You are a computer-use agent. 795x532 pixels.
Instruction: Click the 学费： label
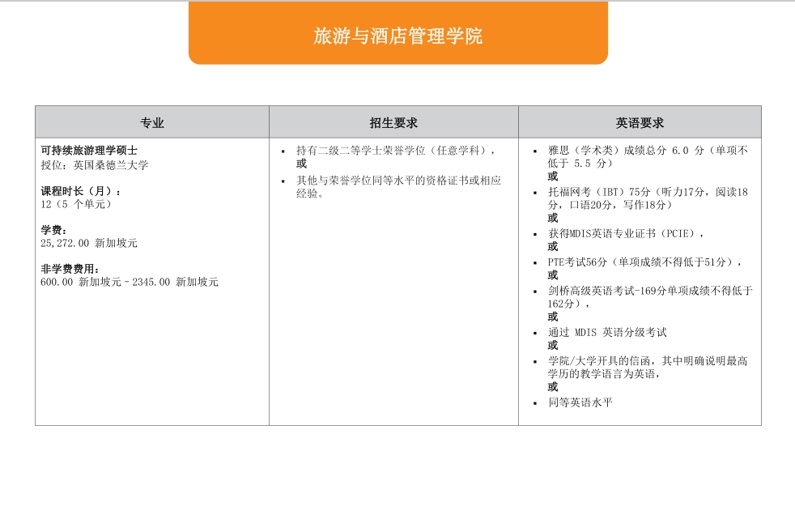pos(53,230)
